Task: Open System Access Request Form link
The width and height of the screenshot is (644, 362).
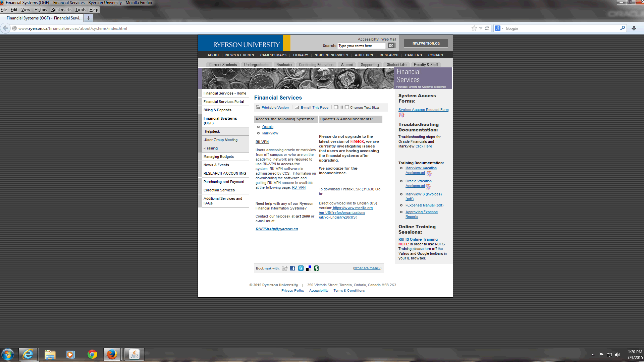Action: [423, 110]
